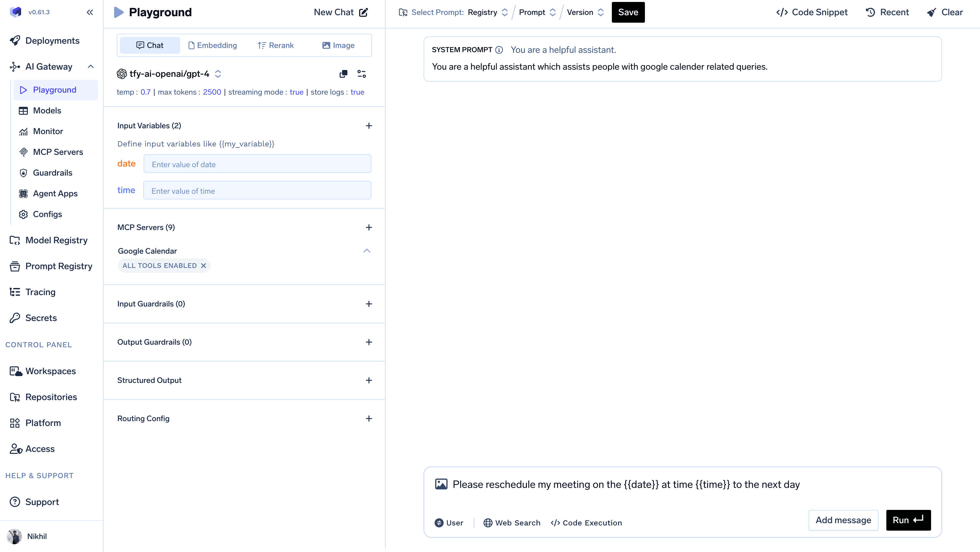Toggle Web Search for the message
Viewport: 980px width, 552px height.
pos(512,523)
